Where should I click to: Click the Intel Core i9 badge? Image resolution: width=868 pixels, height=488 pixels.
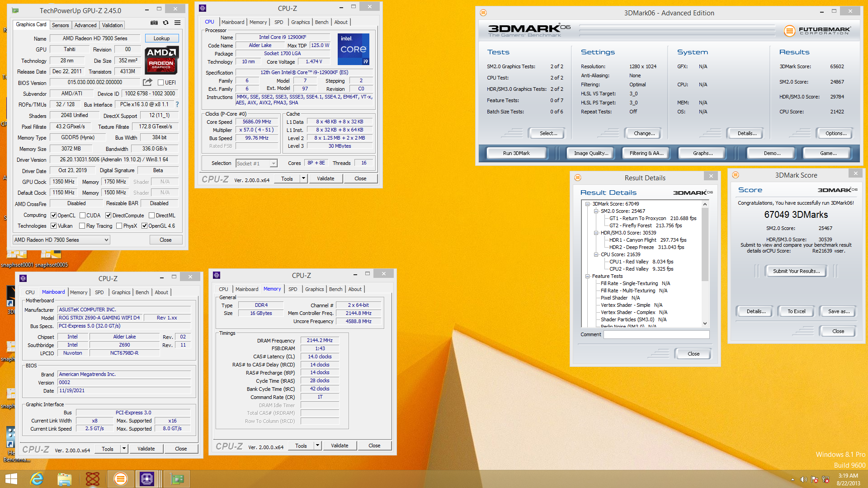coord(354,49)
